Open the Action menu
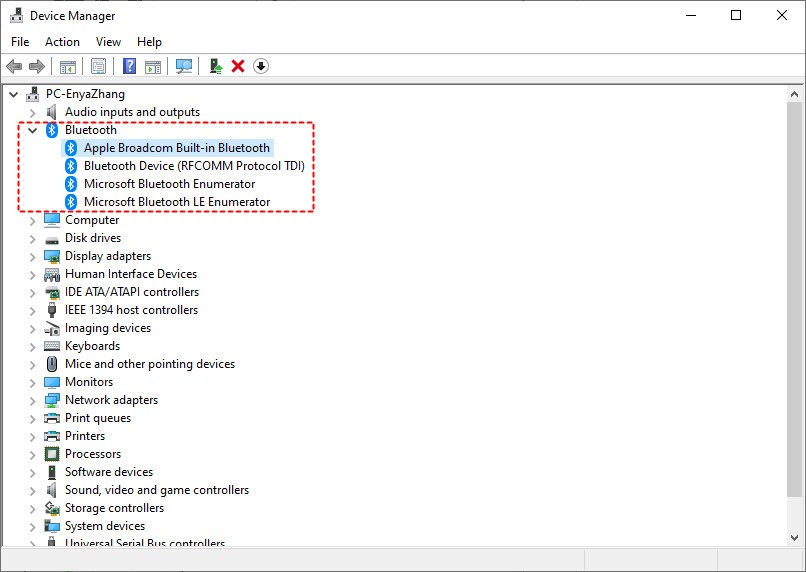Viewport: 806px width, 572px height. [62, 42]
